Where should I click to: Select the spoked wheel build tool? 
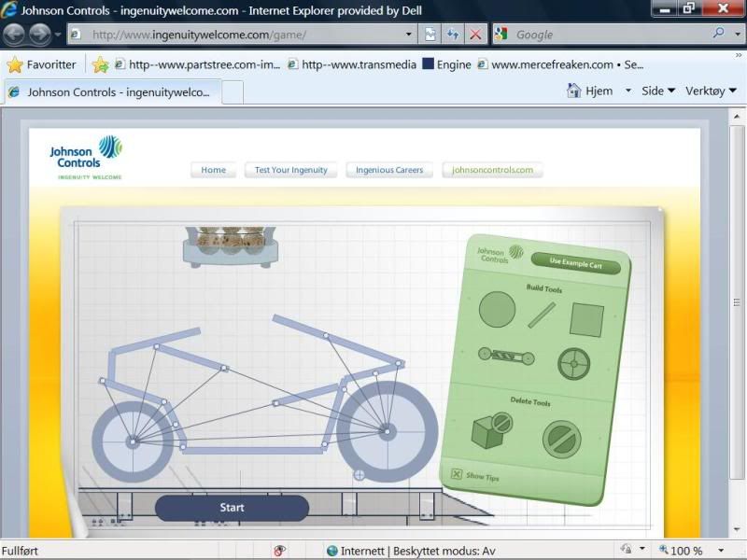575,362
